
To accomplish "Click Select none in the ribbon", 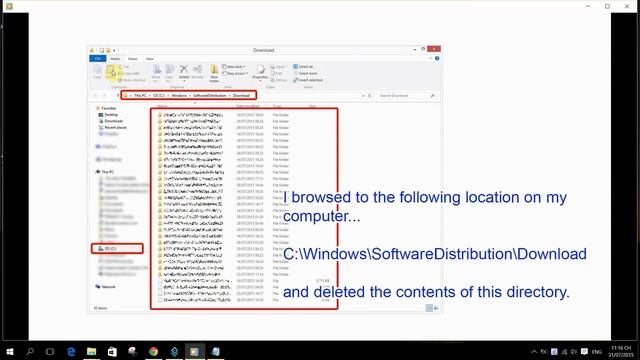I will click(x=305, y=73).
